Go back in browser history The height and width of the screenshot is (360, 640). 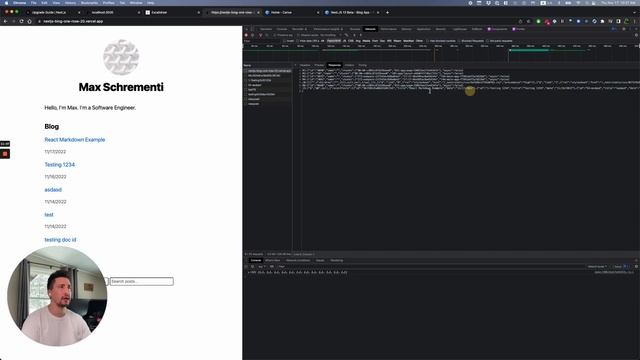point(5,21)
